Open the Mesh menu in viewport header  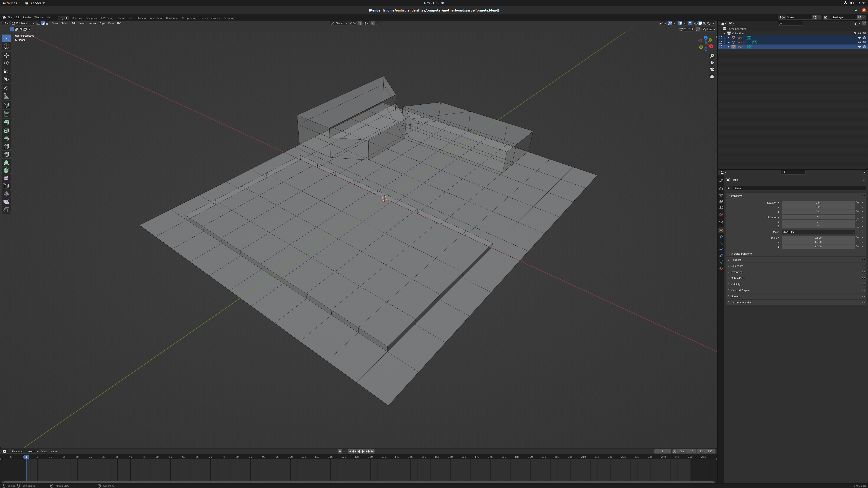82,23
